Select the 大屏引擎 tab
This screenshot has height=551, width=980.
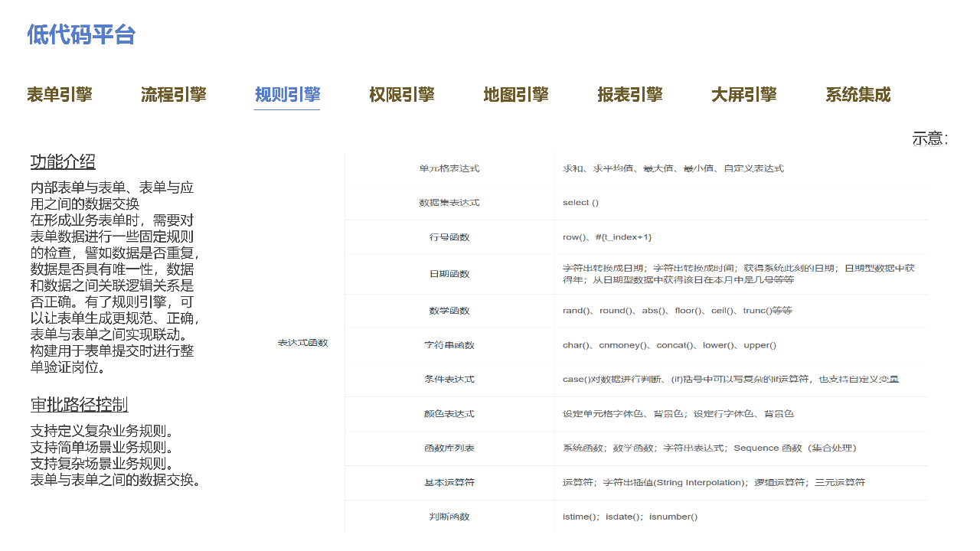(743, 95)
